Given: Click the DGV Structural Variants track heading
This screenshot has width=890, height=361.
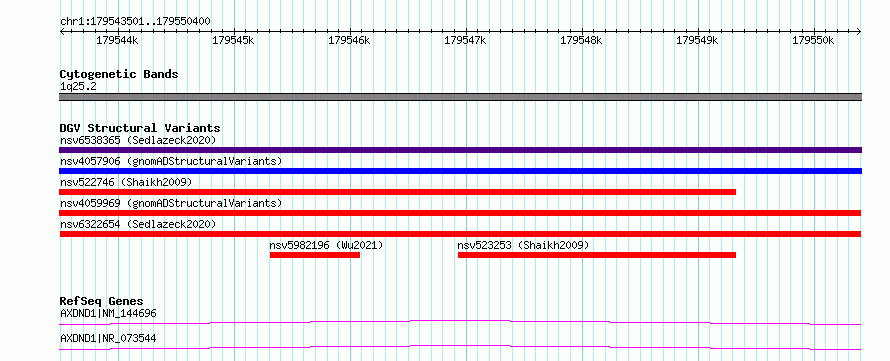Looking at the screenshot, I should (x=140, y=128).
